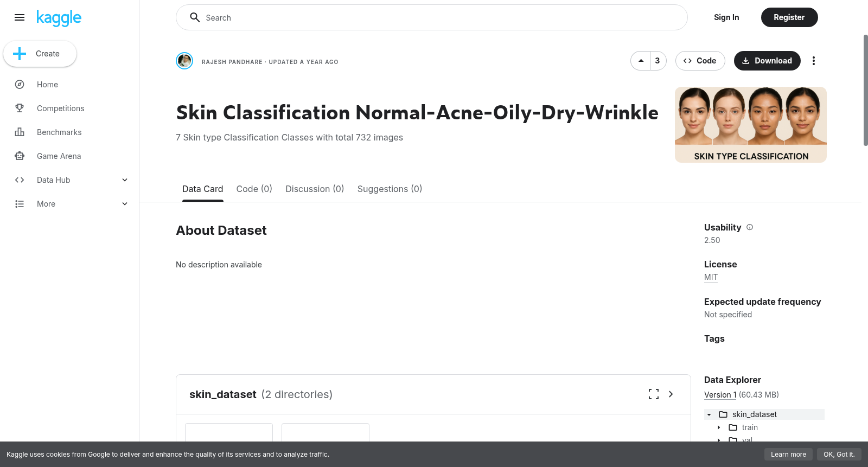Switch to the Suggestions (0) tab
The image size is (868, 467).
(x=390, y=189)
